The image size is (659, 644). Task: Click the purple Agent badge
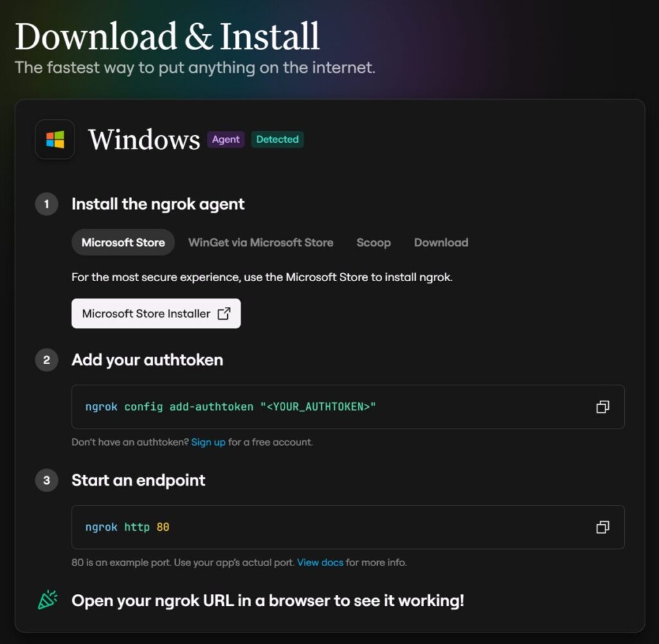click(226, 140)
